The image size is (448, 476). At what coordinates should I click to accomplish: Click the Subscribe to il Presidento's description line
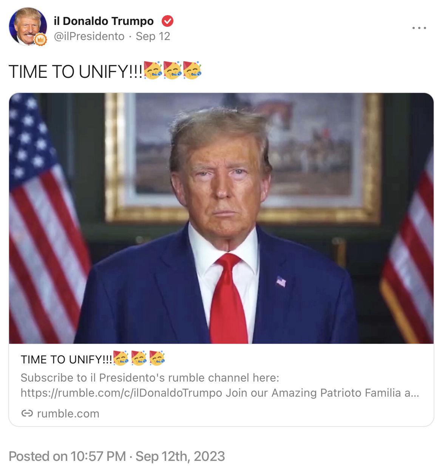(150, 378)
